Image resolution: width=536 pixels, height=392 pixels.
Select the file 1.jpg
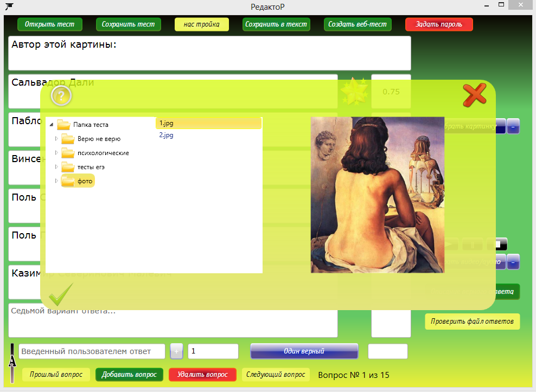point(208,124)
